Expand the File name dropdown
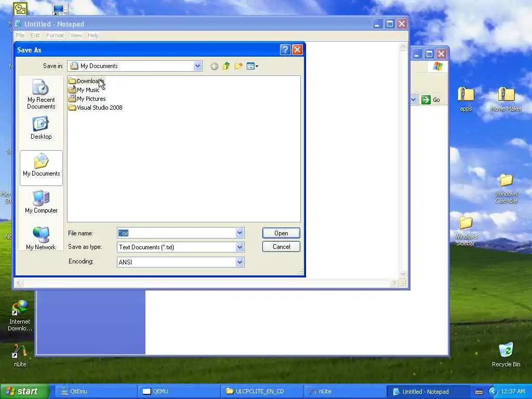This screenshot has width=532, height=399. (240, 233)
